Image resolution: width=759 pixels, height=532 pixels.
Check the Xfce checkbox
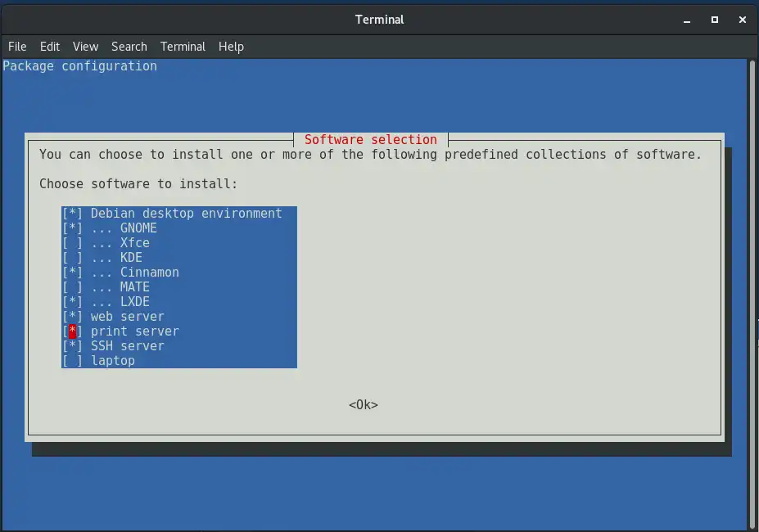point(73,243)
